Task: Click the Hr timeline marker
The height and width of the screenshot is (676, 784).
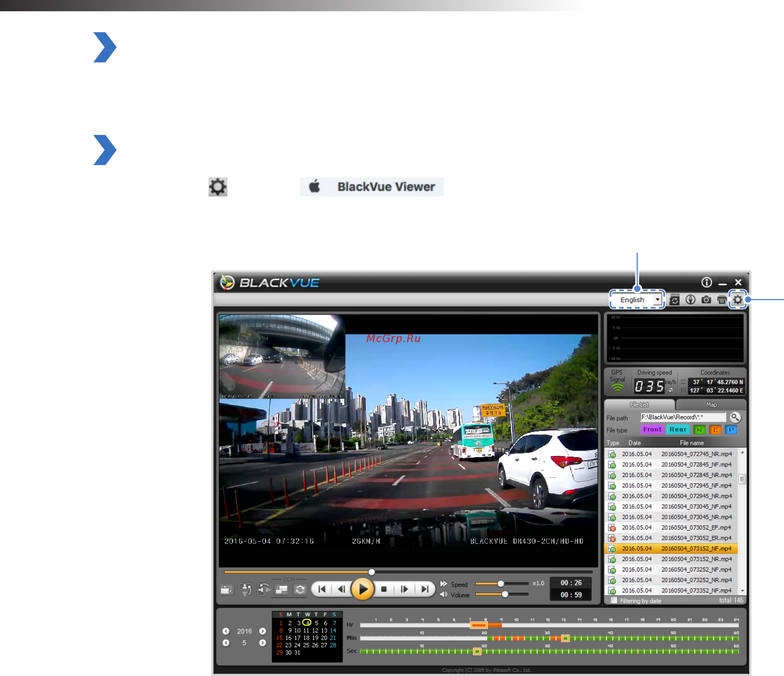Action: (478, 625)
